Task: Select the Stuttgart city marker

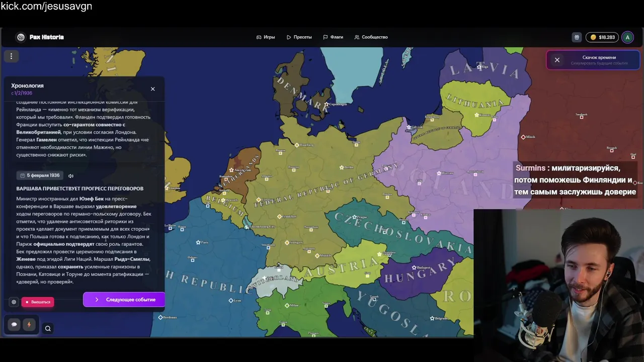Action: pos(287,242)
